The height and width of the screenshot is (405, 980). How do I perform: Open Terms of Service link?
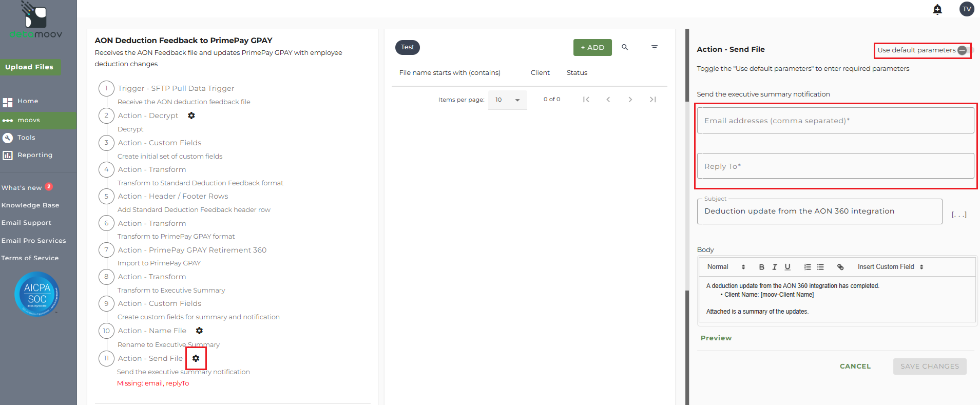[30, 258]
